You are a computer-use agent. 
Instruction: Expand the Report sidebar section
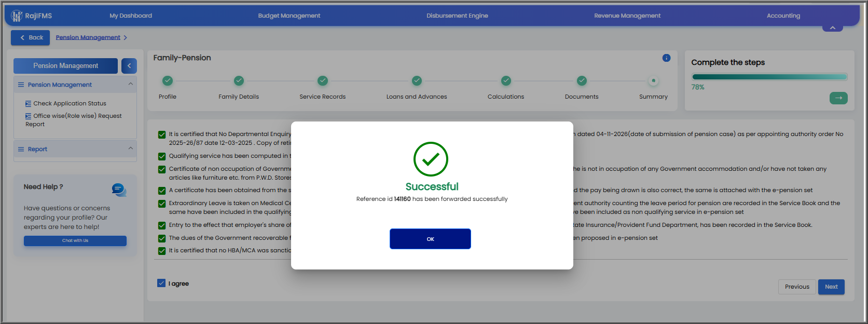click(x=131, y=148)
